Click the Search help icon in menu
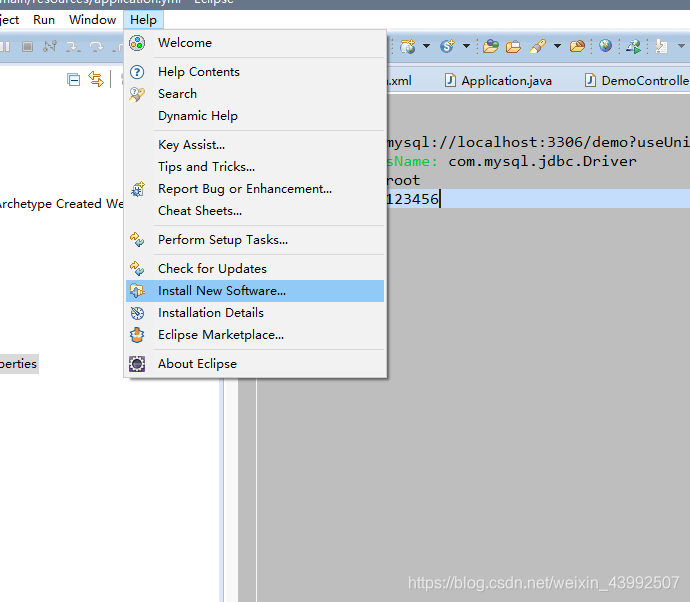The image size is (690, 602). click(137, 94)
